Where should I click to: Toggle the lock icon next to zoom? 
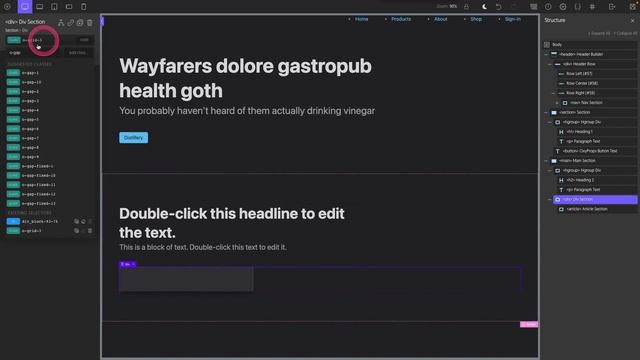click(466, 7)
